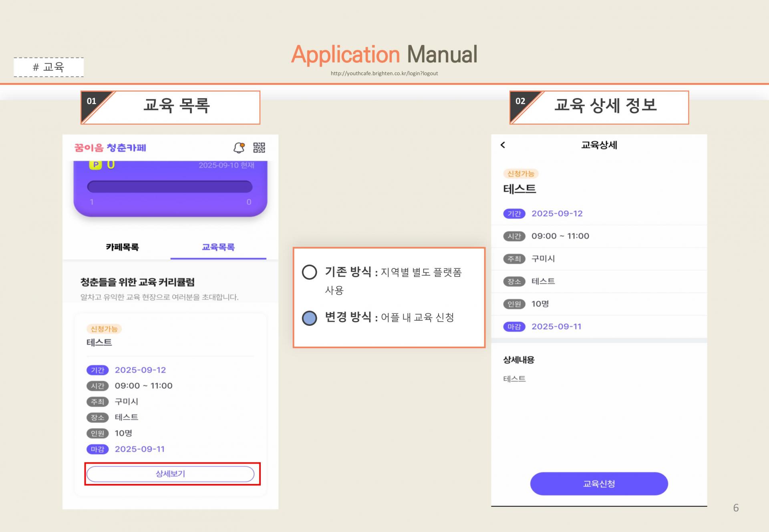Click the 02 section number badge

[x=520, y=101]
